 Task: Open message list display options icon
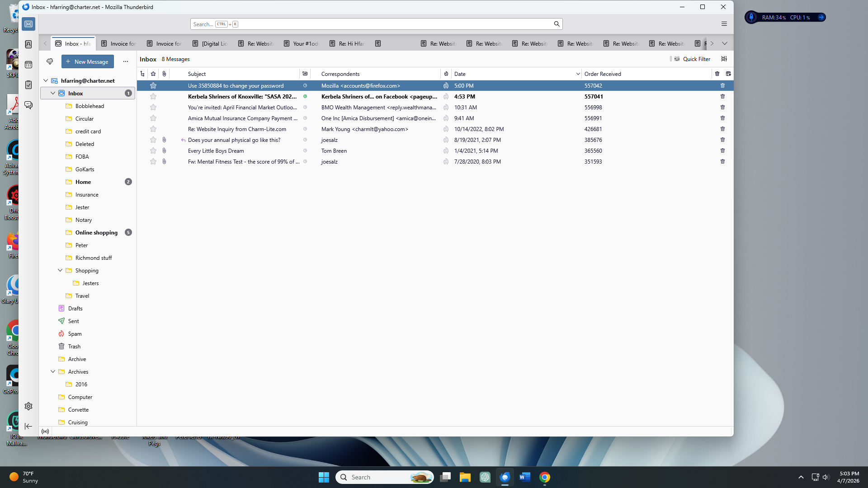coord(724,59)
